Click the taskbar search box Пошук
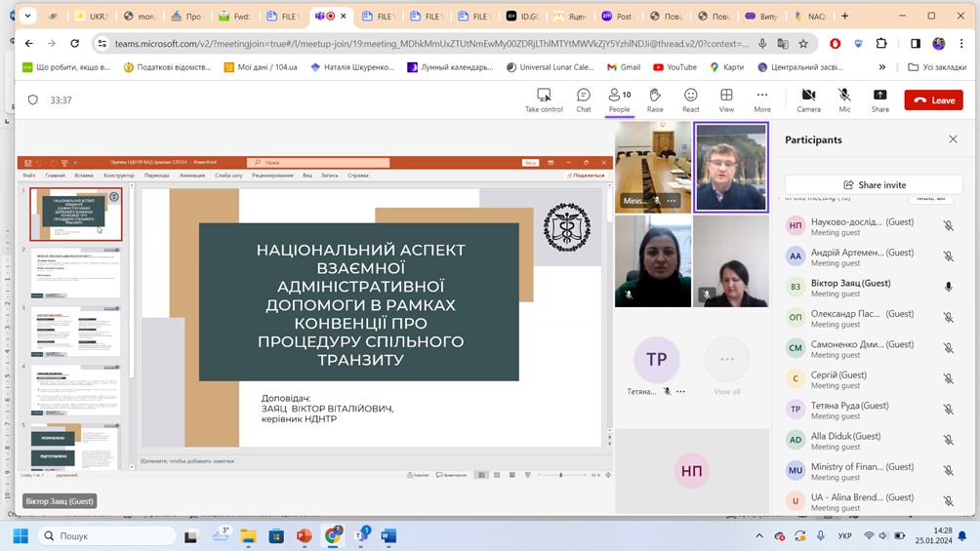The width and height of the screenshot is (980, 551). click(x=106, y=535)
